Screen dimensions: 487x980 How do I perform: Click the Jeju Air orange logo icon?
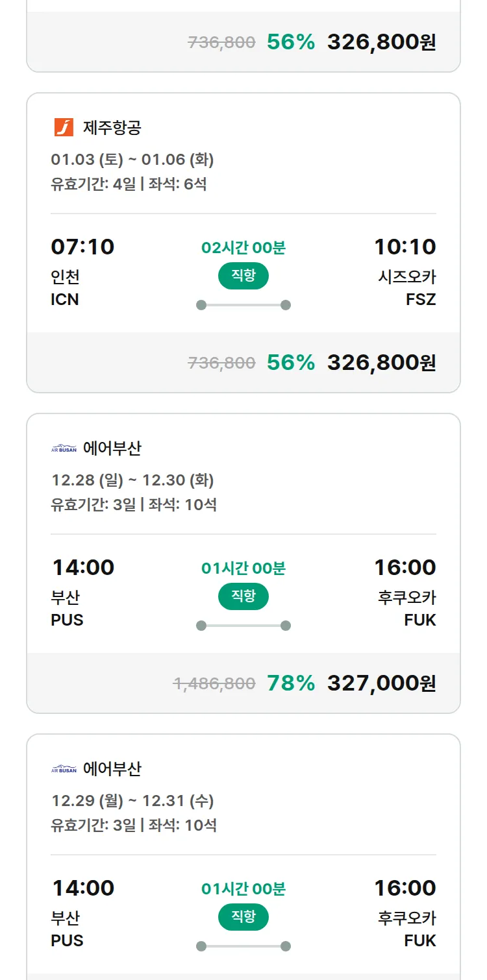pyautogui.click(x=64, y=127)
